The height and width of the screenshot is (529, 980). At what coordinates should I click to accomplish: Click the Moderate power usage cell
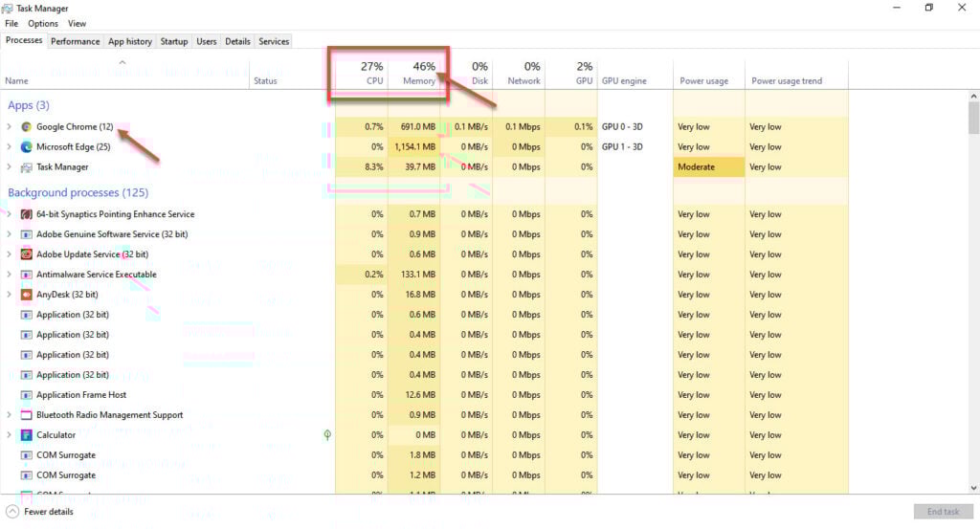[x=709, y=166]
